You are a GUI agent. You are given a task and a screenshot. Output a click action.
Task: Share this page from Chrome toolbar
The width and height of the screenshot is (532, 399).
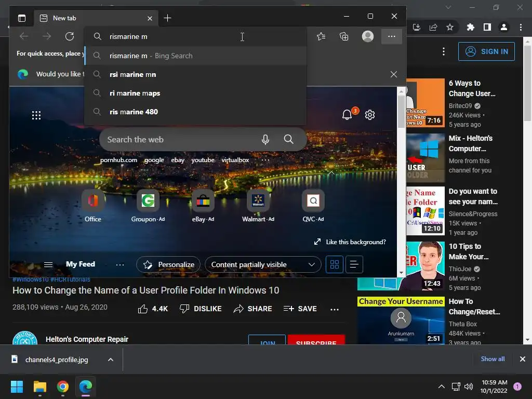[x=433, y=27]
